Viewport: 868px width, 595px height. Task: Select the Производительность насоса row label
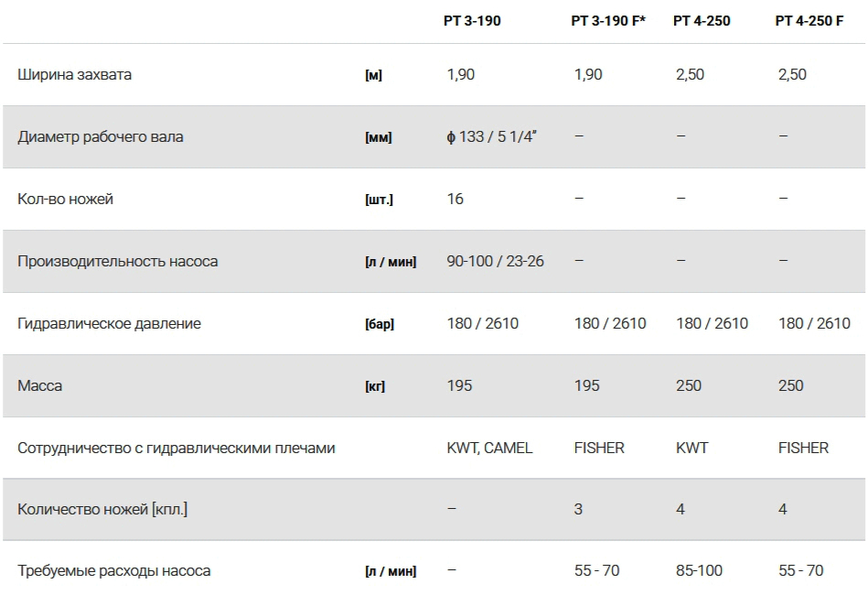click(118, 261)
